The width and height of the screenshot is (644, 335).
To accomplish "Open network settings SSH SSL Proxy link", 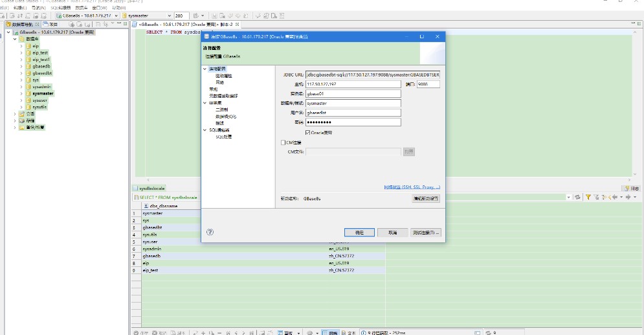I will pos(412,187).
